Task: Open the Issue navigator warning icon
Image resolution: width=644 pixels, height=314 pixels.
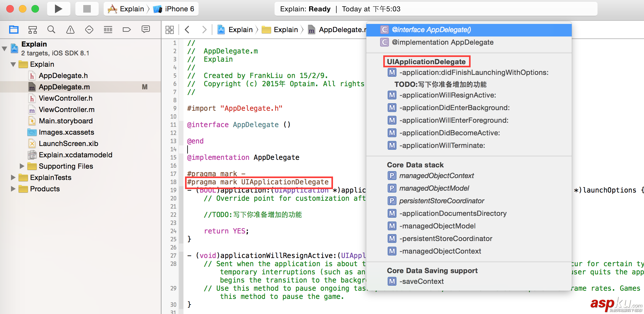Action: [x=70, y=30]
